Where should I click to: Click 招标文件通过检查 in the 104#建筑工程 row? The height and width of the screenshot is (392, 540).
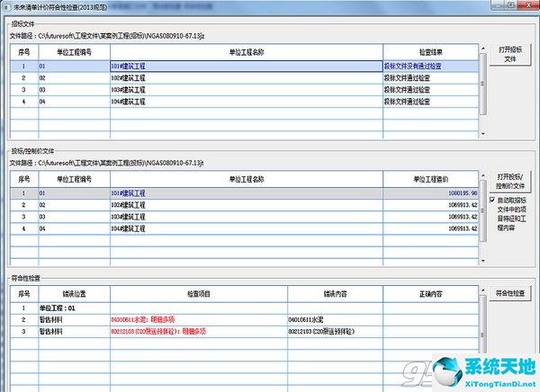tap(430, 102)
